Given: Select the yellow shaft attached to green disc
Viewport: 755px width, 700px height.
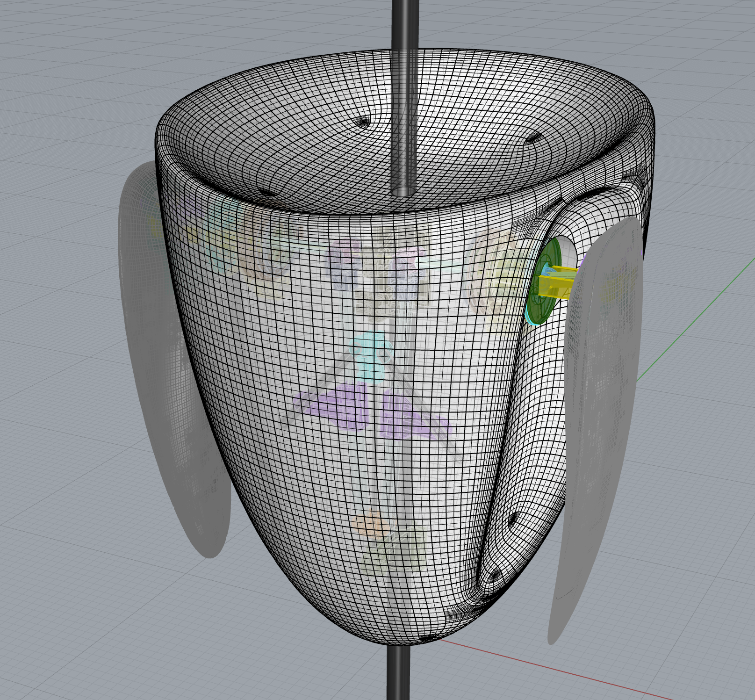Looking at the screenshot, I should point(557,283).
